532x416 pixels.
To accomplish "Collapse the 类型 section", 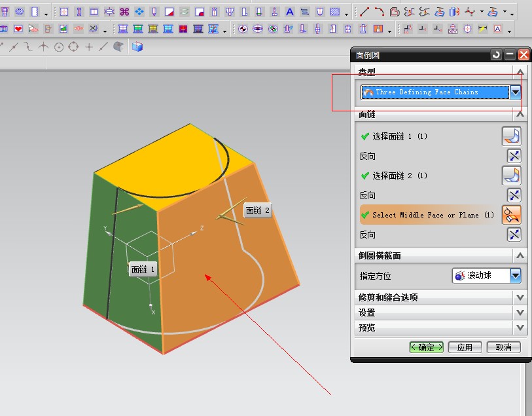I will pyautogui.click(x=520, y=71).
